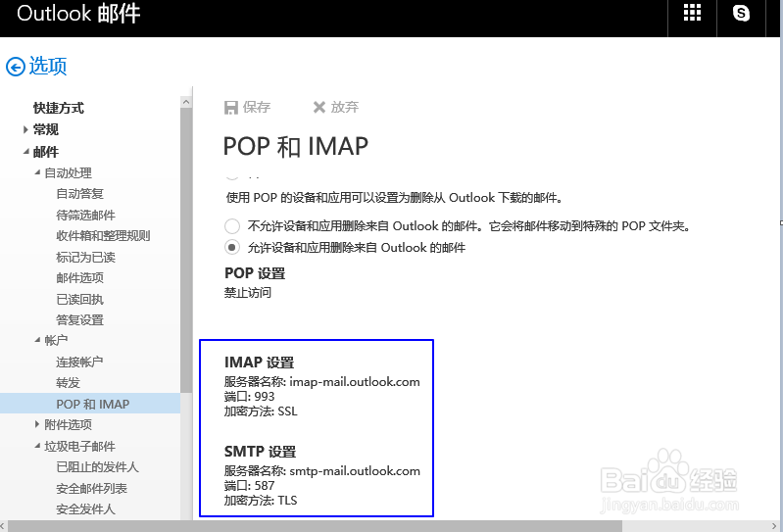Expand the 附件选项 group arrow

pyautogui.click(x=37, y=424)
